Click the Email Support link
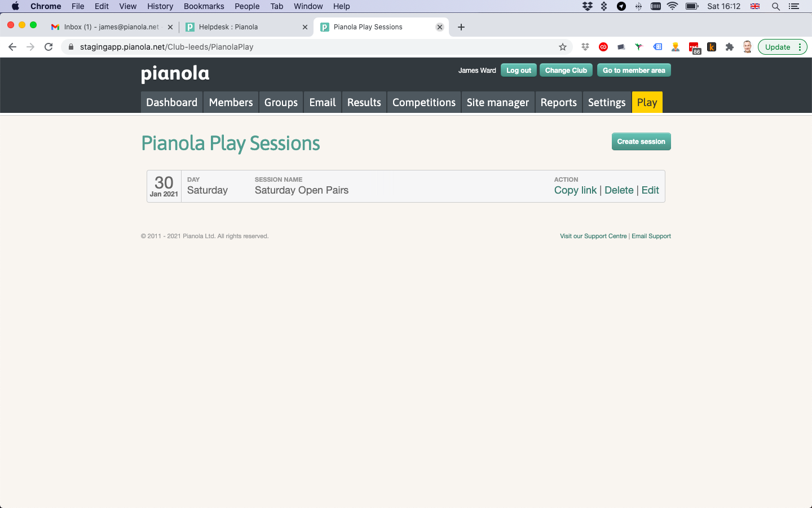 [x=651, y=236]
